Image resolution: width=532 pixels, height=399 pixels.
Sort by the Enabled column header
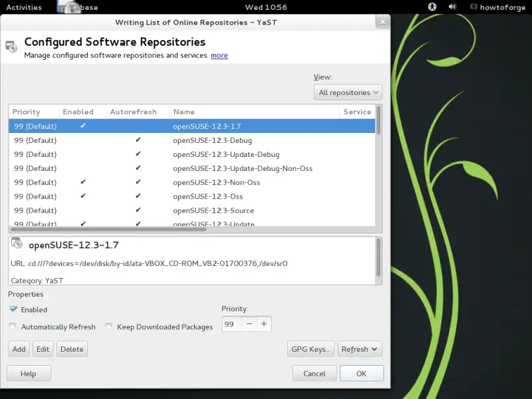pyautogui.click(x=82, y=112)
